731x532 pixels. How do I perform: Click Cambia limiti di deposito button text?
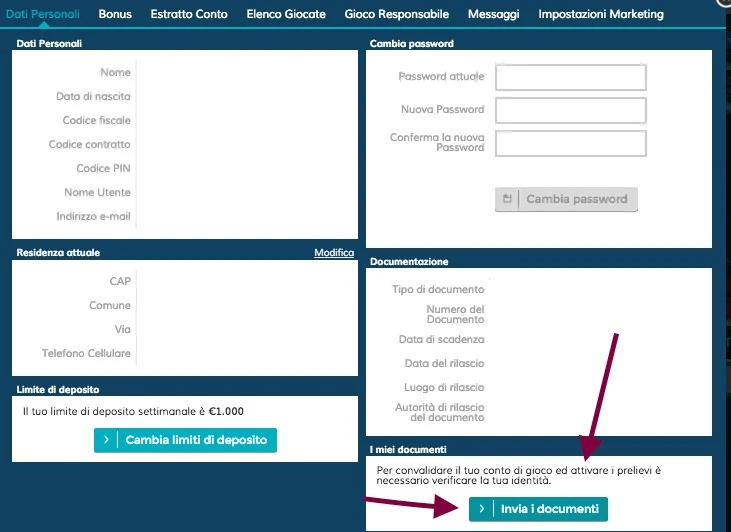click(x=196, y=440)
